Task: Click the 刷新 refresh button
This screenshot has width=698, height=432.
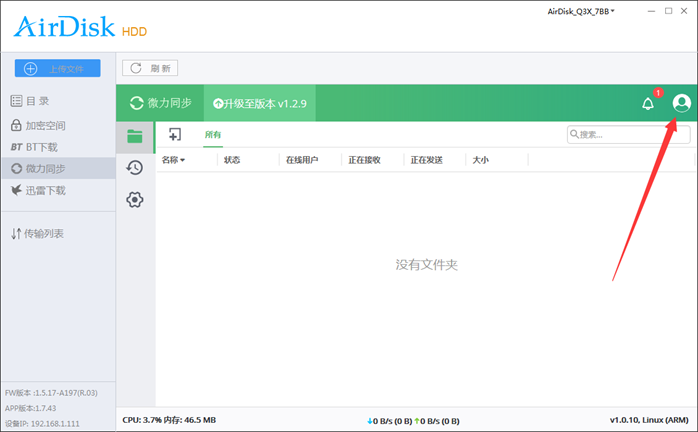Action: pyautogui.click(x=150, y=68)
